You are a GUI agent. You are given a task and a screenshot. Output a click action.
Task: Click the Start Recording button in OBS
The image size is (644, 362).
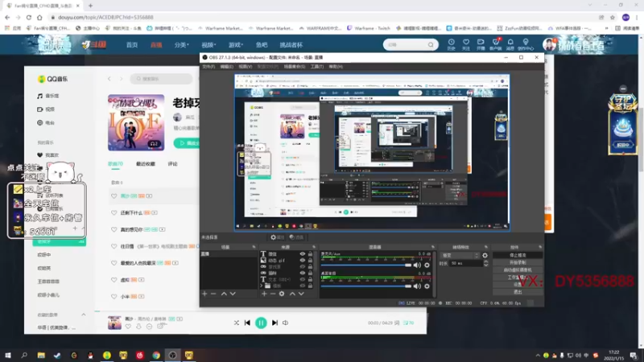[518, 263]
